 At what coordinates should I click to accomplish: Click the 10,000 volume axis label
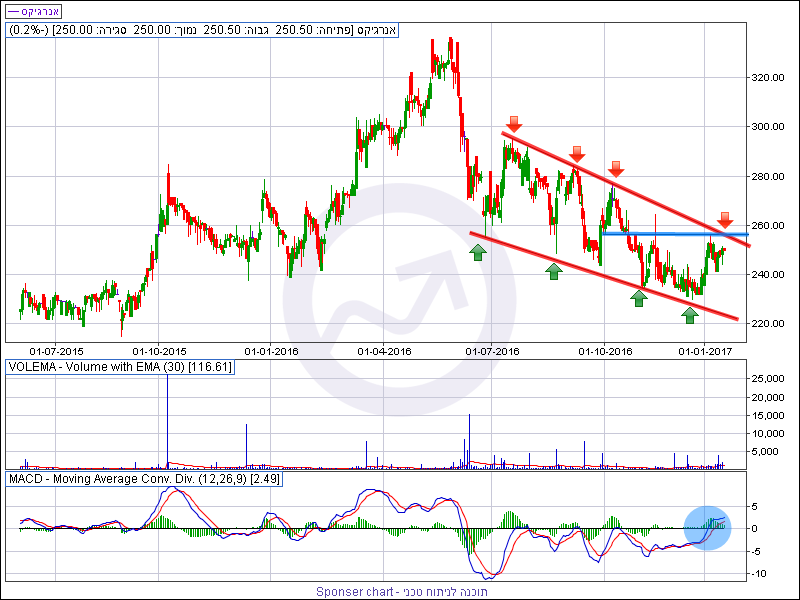(768, 434)
